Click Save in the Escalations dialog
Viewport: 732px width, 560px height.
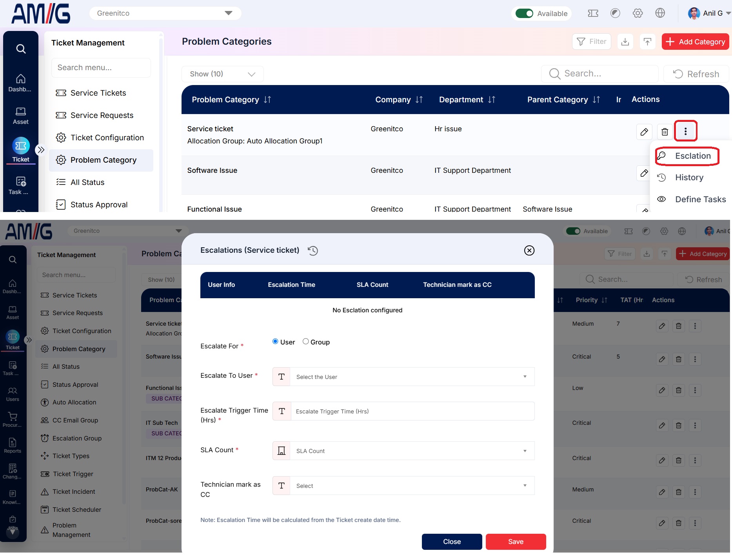tap(516, 542)
